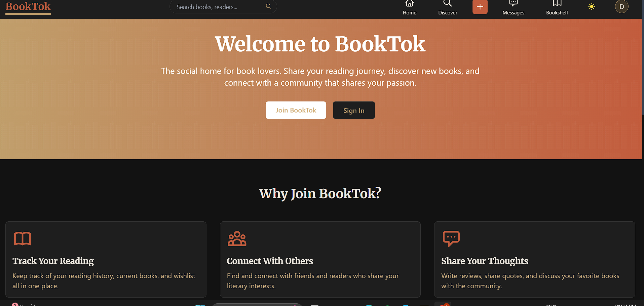Screen dimensions: 644x306
Task: Click the ENG language indicator in taskbar
Action: point(551,304)
